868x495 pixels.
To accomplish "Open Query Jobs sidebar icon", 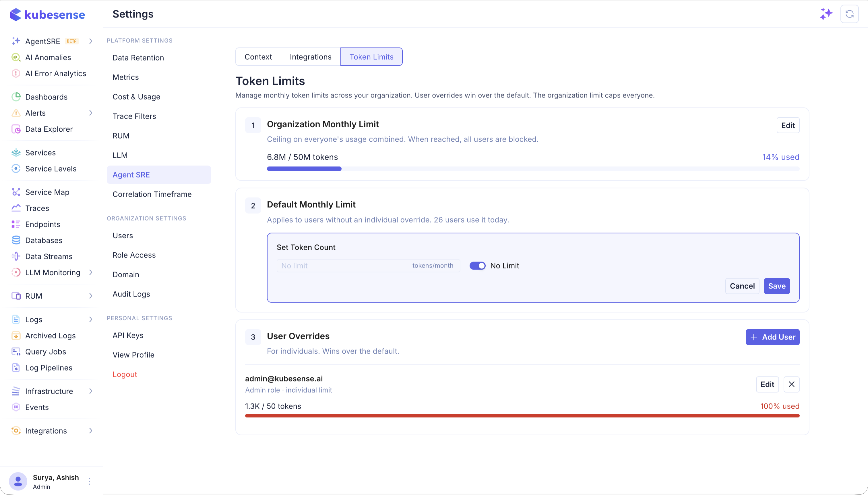I will tap(16, 352).
